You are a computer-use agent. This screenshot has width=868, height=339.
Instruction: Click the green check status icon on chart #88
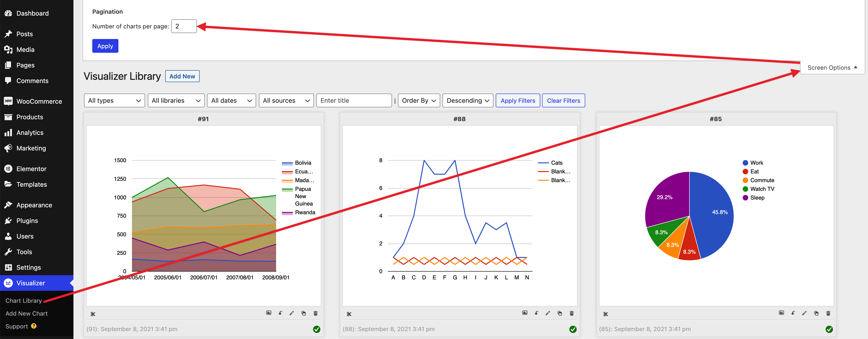click(573, 329)
